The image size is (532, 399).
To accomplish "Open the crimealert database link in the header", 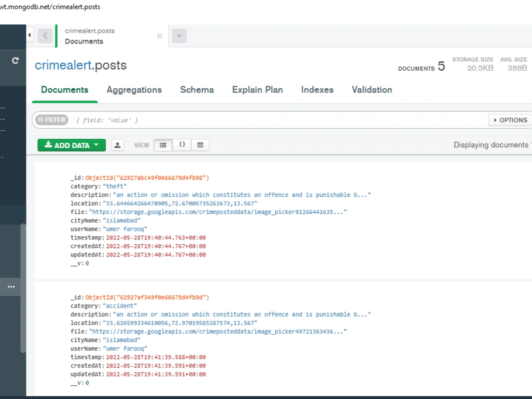I will pyautogui.click(x=63, y=65).
